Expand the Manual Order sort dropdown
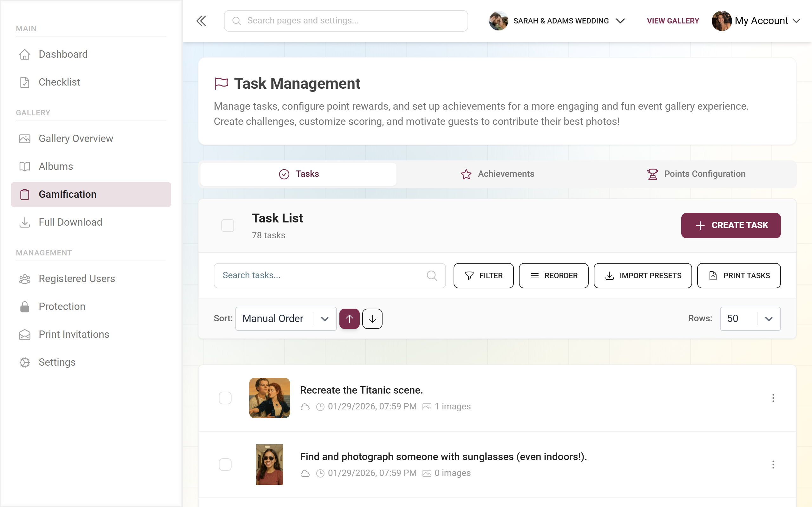 [286, 318]
